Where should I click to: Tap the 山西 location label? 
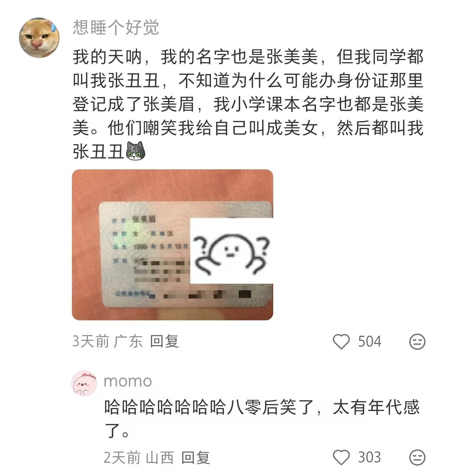point(160,458)
